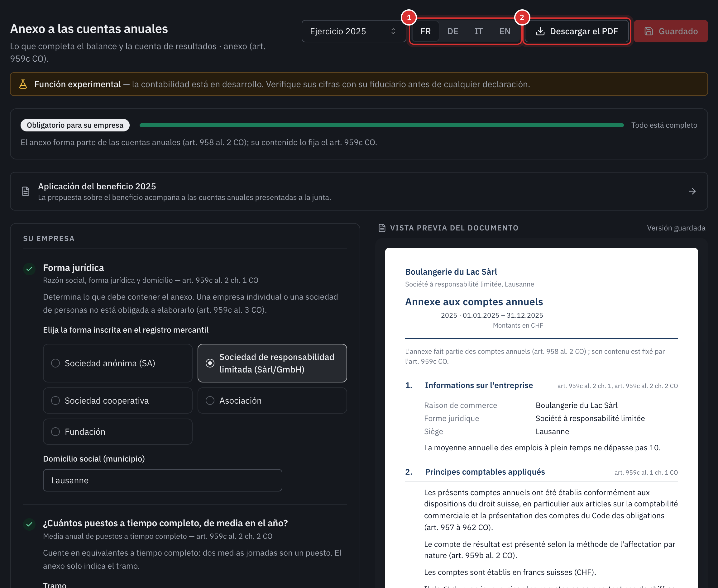Click the Boulangerie du Lac Sàrl preview heading
This screenshot has width=718, height=588.
pyautogui.click(x=451, y=272)
